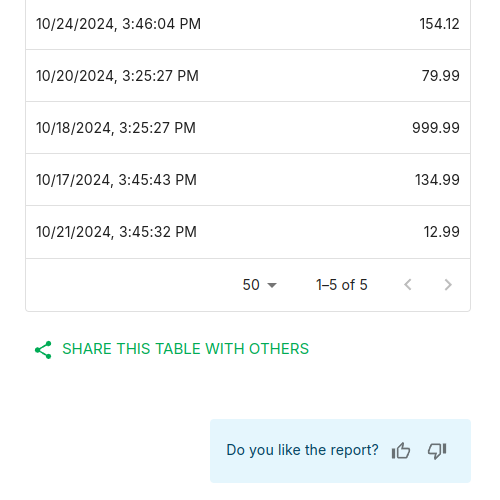
Task: Select the 10/20/2024, 3:25:27 PM row
Action: (x=248, y=76)
